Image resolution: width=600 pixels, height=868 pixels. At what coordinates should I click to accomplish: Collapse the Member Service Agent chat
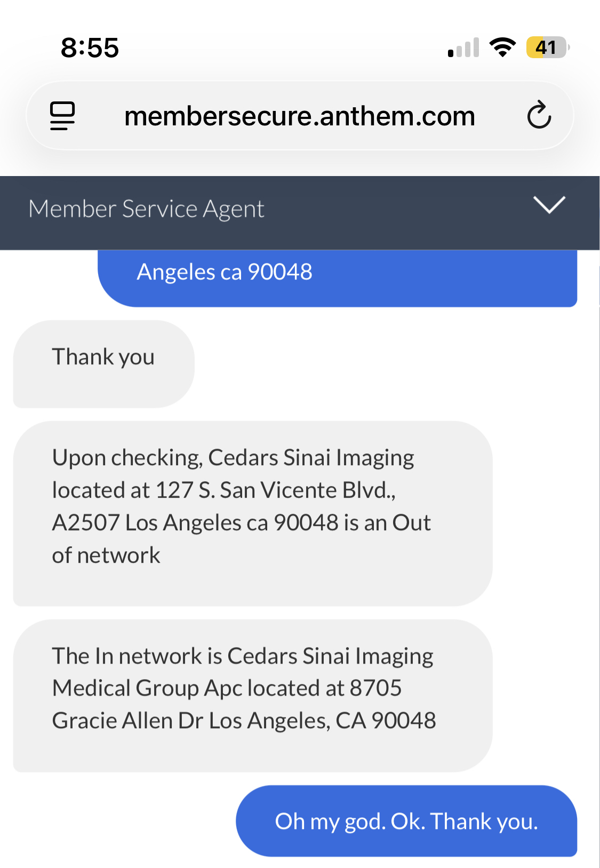[549, 205]
